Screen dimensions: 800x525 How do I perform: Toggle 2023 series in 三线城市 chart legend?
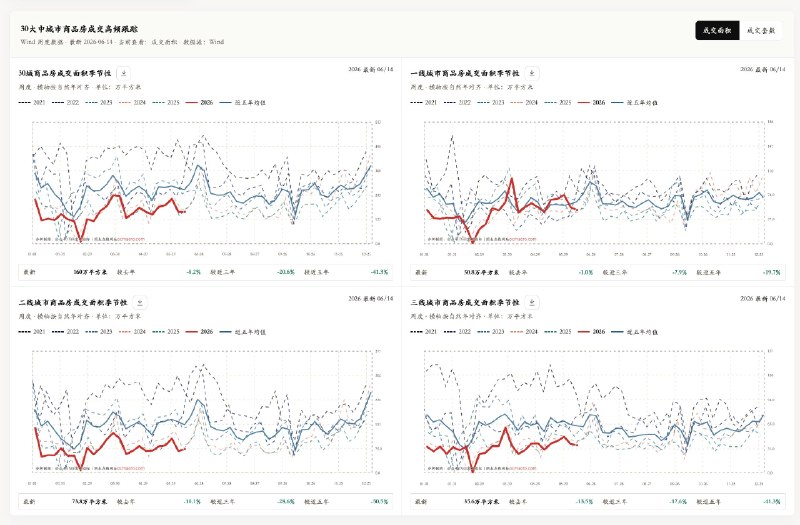pos(491,332)
